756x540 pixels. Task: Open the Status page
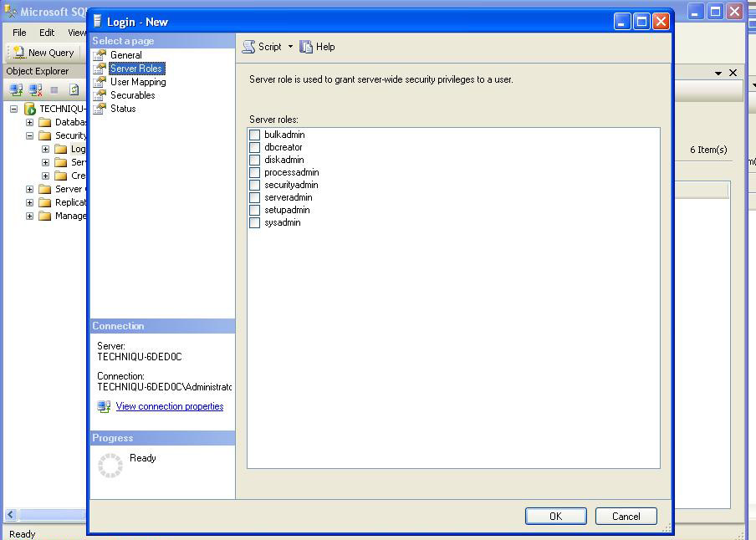(x=123, y=109)
